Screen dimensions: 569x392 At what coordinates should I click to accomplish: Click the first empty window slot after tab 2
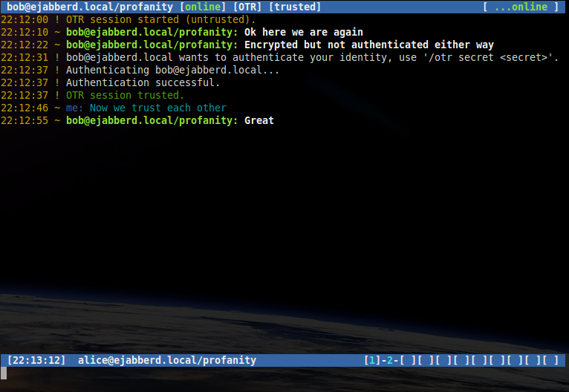406,360
